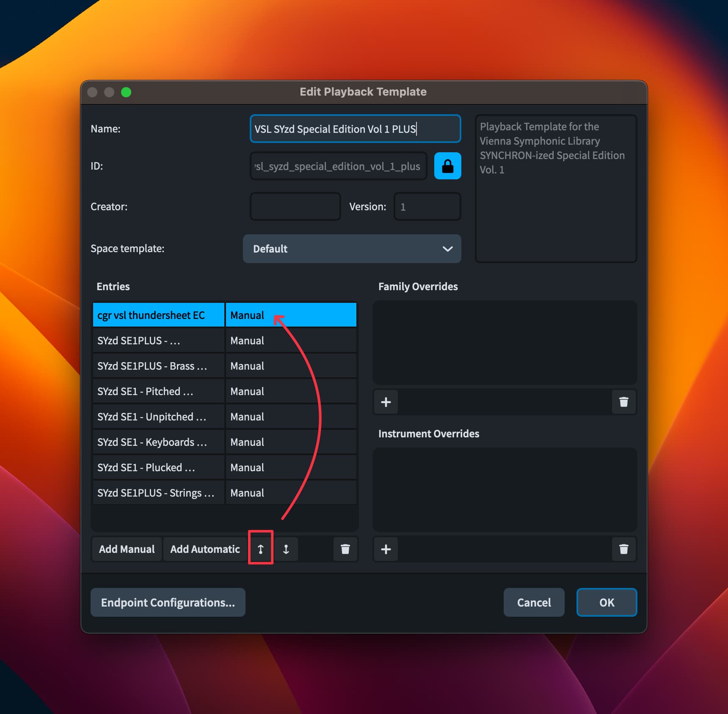Select the SYzd SE1 - Unpitched entry
728x714 pixels.
[159, 417]
